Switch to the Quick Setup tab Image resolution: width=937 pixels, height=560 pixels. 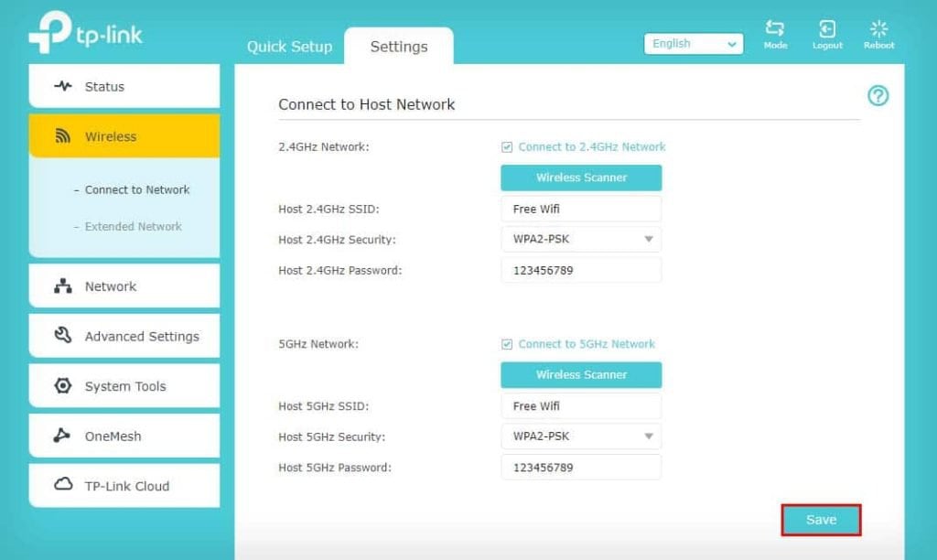(x=289, y=46)
